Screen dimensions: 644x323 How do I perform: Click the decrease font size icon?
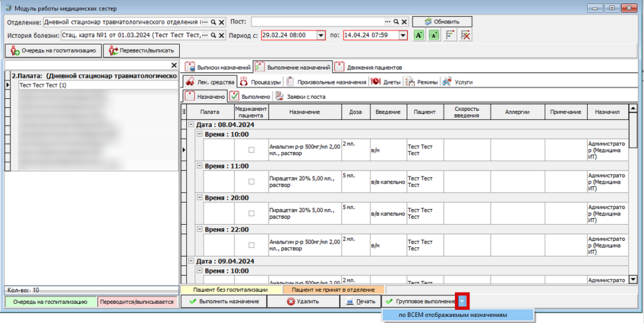434,35
